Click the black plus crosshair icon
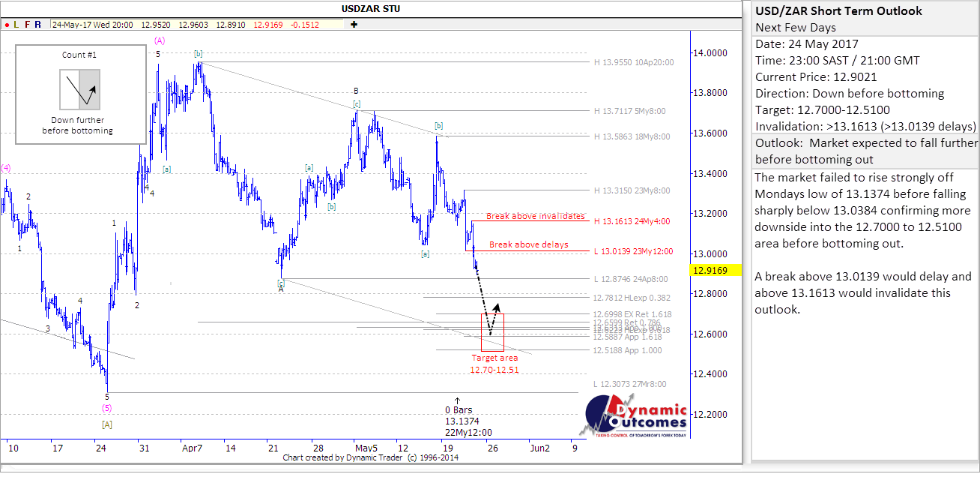The image size is (980, 483). tap(354, 25)
